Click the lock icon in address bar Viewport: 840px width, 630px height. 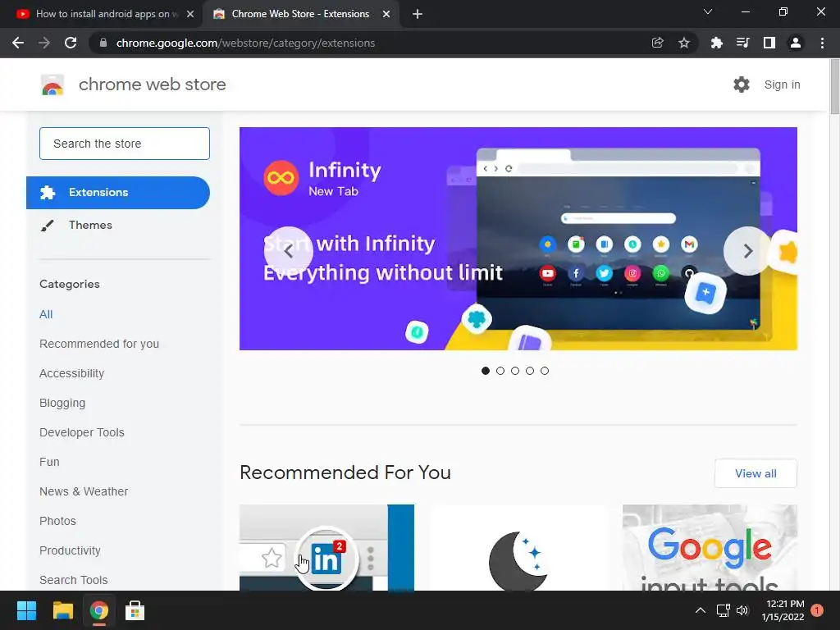pos(103,43)
